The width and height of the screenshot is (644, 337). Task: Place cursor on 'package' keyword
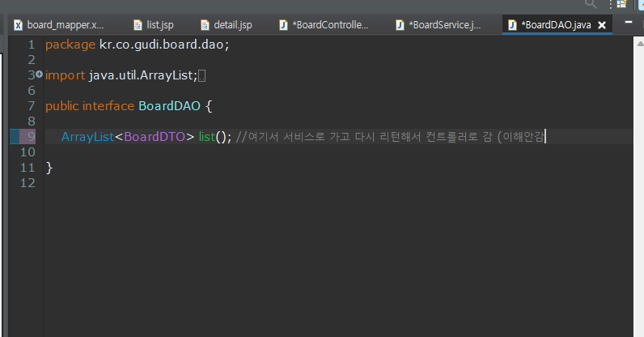70,45
